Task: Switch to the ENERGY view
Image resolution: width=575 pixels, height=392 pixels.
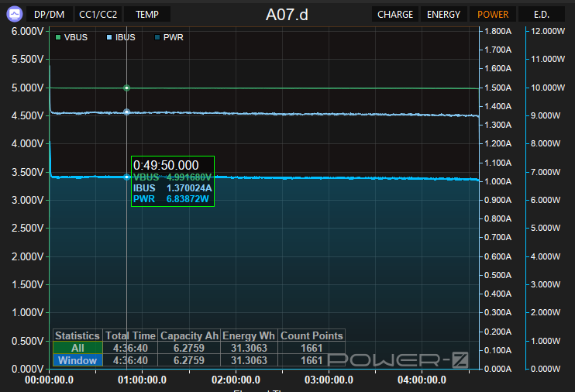Action: 443,14
